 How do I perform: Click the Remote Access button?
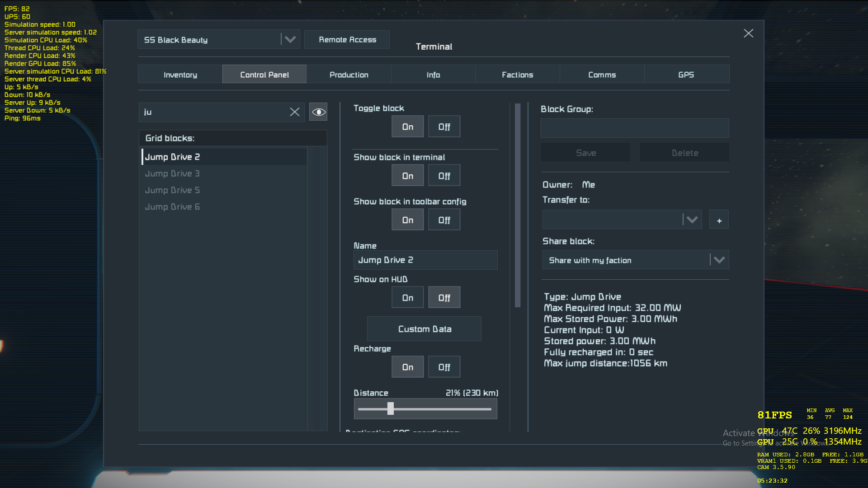[x=347, y=40]
